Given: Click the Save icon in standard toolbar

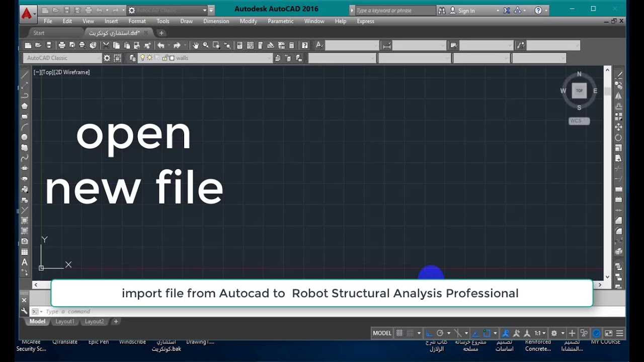Looking at the screenshot, I should click(x=49, y=45).
